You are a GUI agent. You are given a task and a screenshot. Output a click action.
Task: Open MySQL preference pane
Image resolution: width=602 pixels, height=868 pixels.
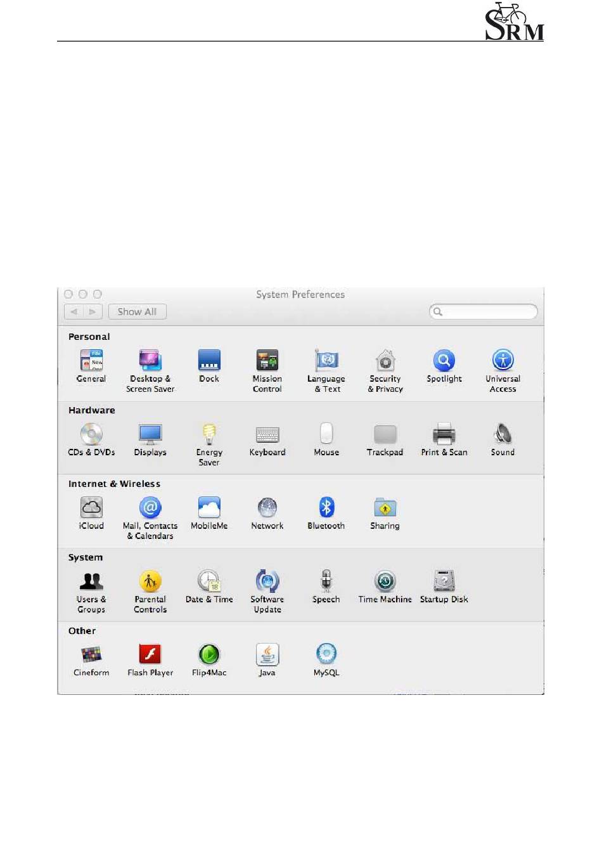[x=326, y=660]
